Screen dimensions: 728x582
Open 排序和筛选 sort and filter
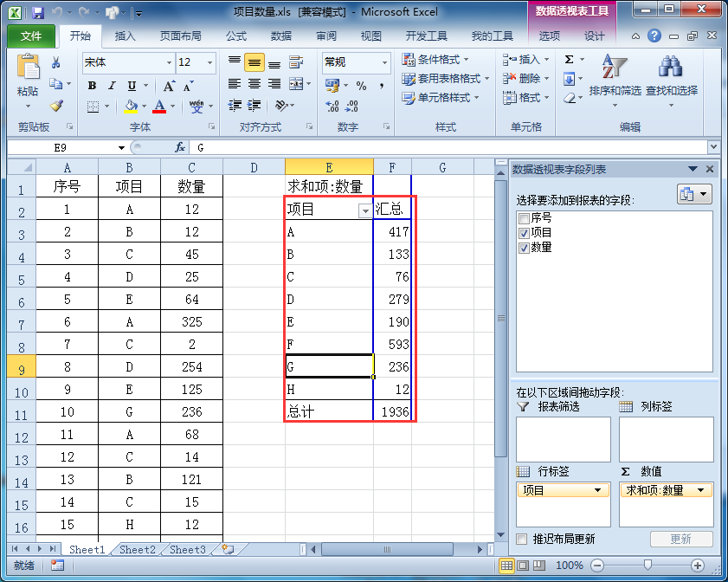tap(615, 76)
